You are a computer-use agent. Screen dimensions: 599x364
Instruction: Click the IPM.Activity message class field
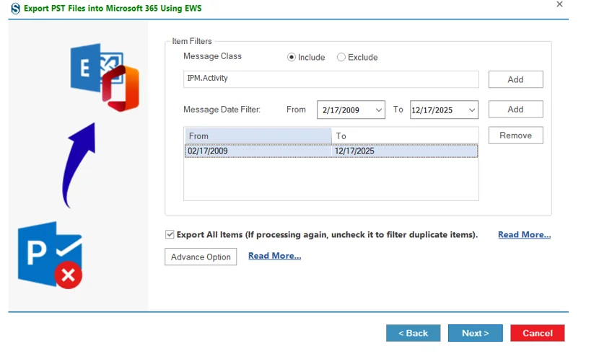[331, 79]
